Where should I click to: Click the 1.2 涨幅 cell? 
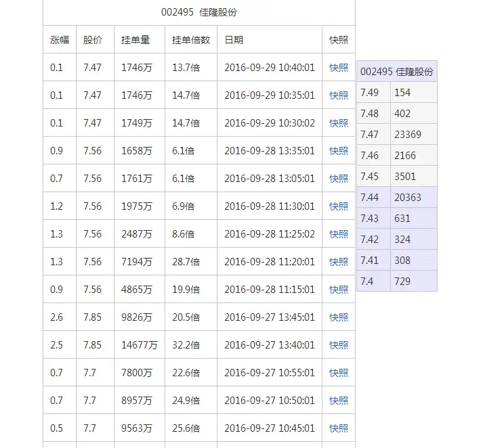pos(60,206)
